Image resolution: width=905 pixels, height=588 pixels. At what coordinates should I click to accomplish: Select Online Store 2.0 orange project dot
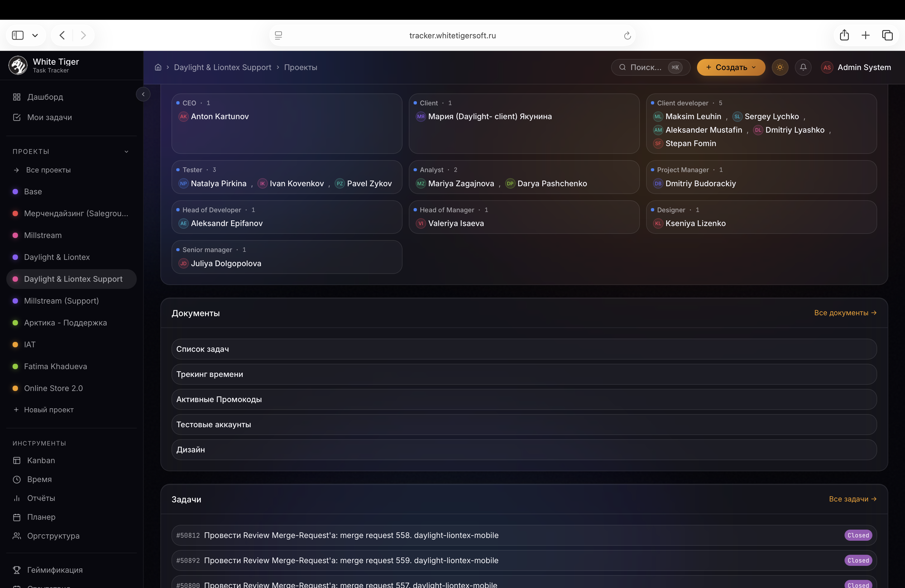pyautogui.click(x=15, y=388)
